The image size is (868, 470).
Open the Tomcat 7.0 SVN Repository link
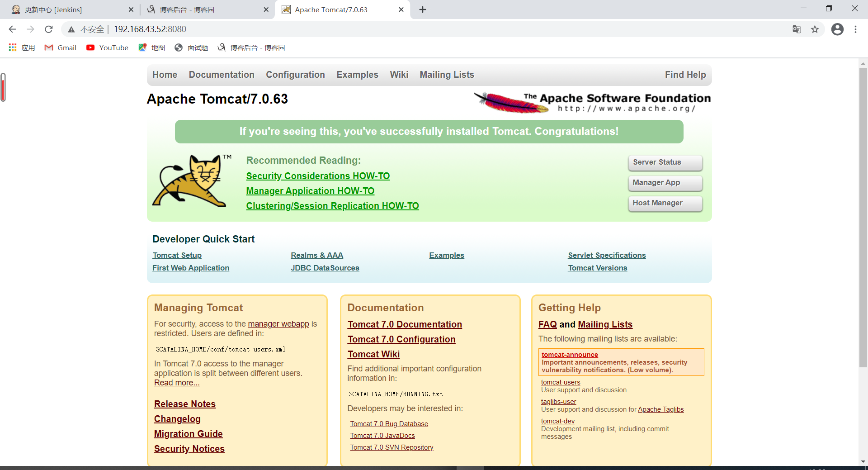[392, 447]
